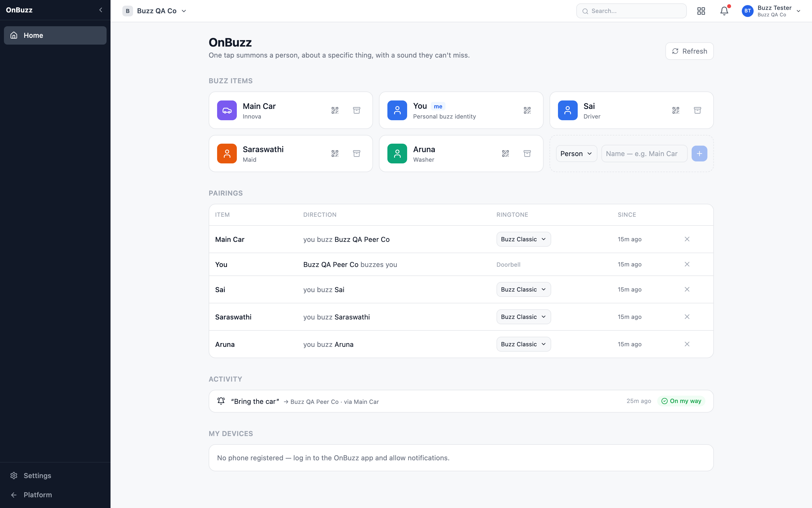
Task: Click "you buzz Saraswathi" direction text
Action: (x=336, y=317)
